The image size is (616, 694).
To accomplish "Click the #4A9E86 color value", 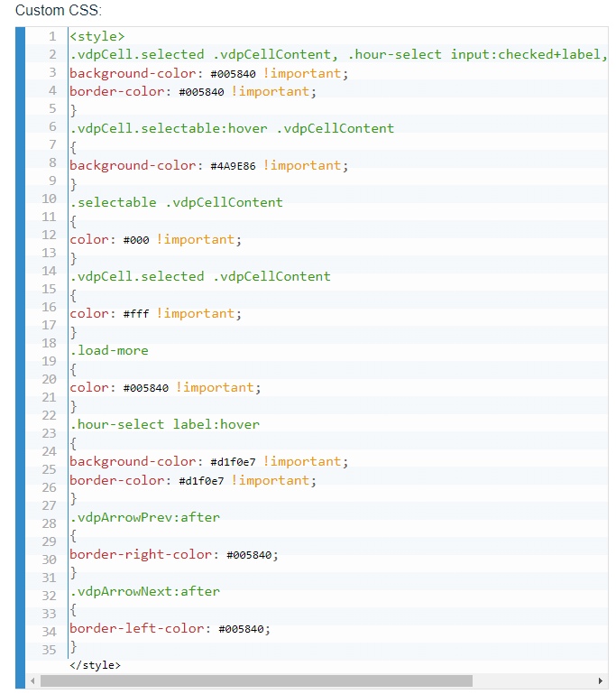I will (234, 166).
